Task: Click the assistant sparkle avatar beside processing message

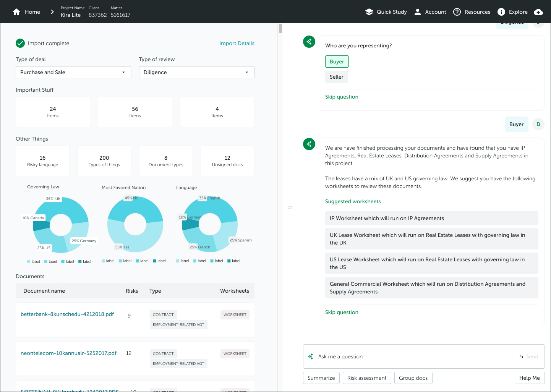Action: pos(309,144)
